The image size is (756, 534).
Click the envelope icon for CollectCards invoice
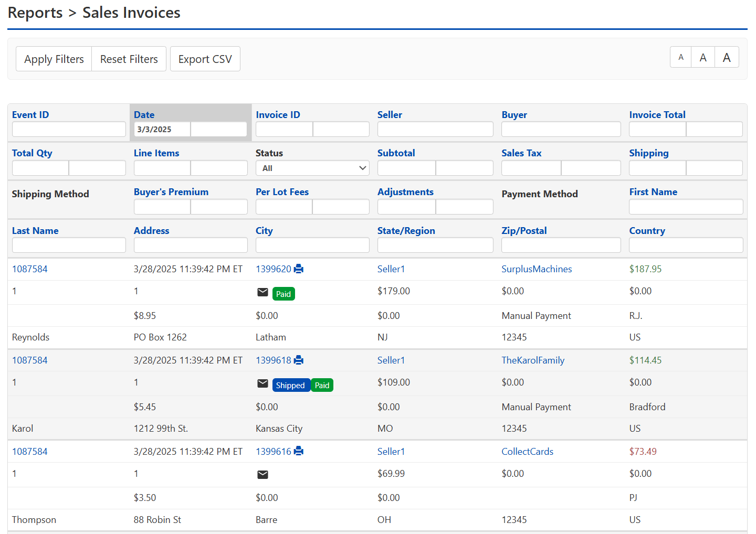click(262, 475)
